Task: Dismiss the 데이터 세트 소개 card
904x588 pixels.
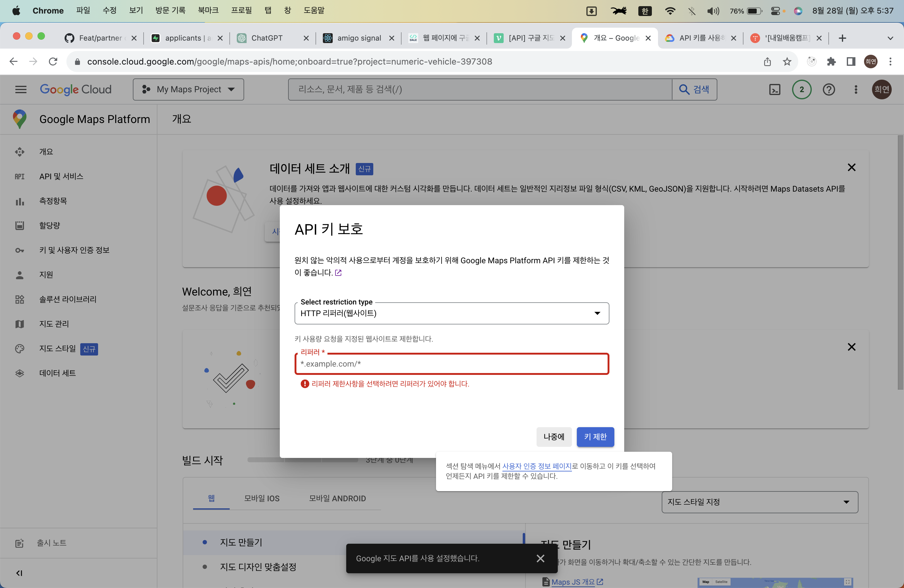Action: pyautogui.click(x=851, y=168)
